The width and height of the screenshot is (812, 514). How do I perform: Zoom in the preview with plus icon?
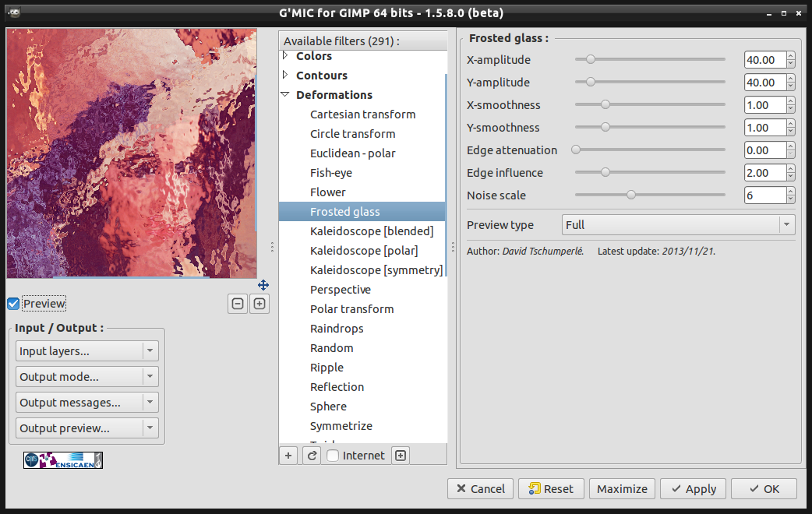pyautogui.click(x=259, y=304)
